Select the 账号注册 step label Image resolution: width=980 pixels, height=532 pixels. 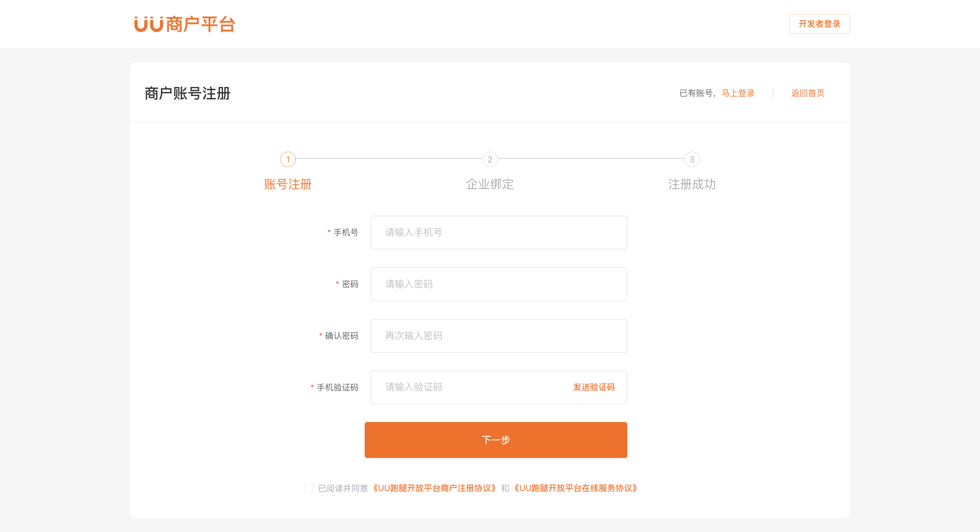[x=288, y=184]
